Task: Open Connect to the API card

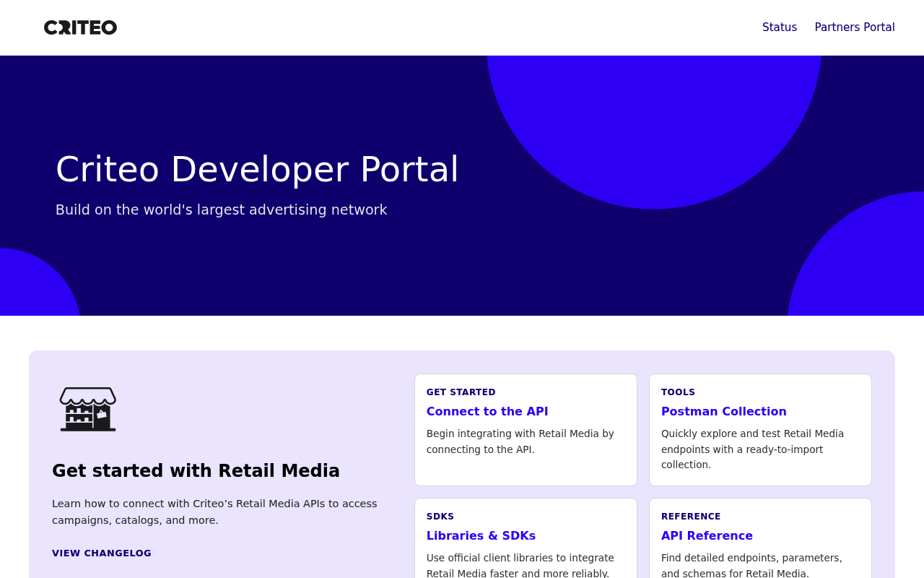Action: click(526, 430)
